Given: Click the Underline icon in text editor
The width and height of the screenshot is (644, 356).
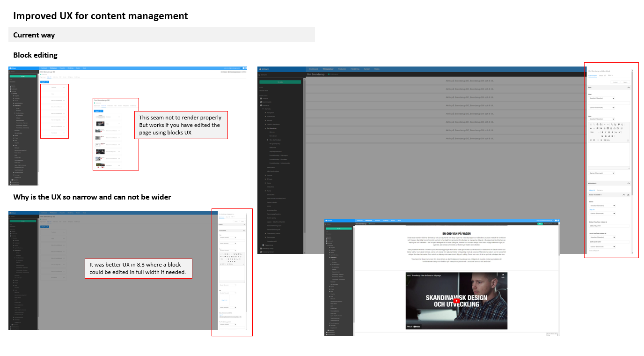Looking at the screenshot, I should pyautogui.click(x=609, y=133).
